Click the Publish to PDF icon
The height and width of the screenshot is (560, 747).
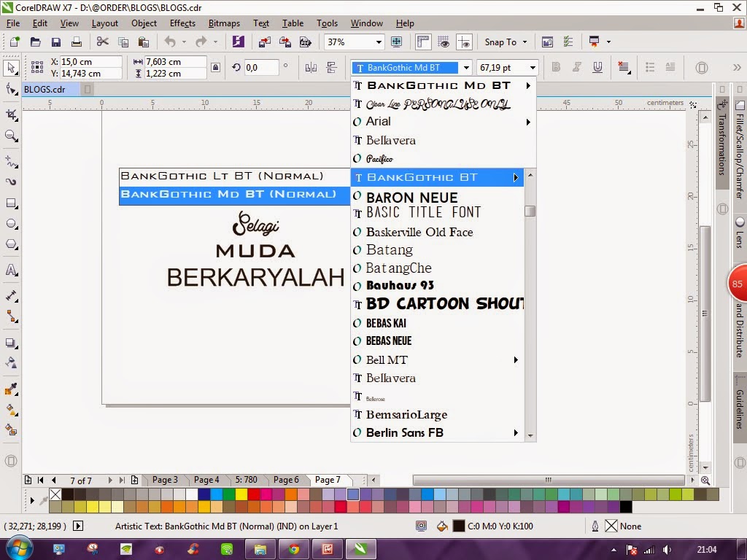click(306, 42)
